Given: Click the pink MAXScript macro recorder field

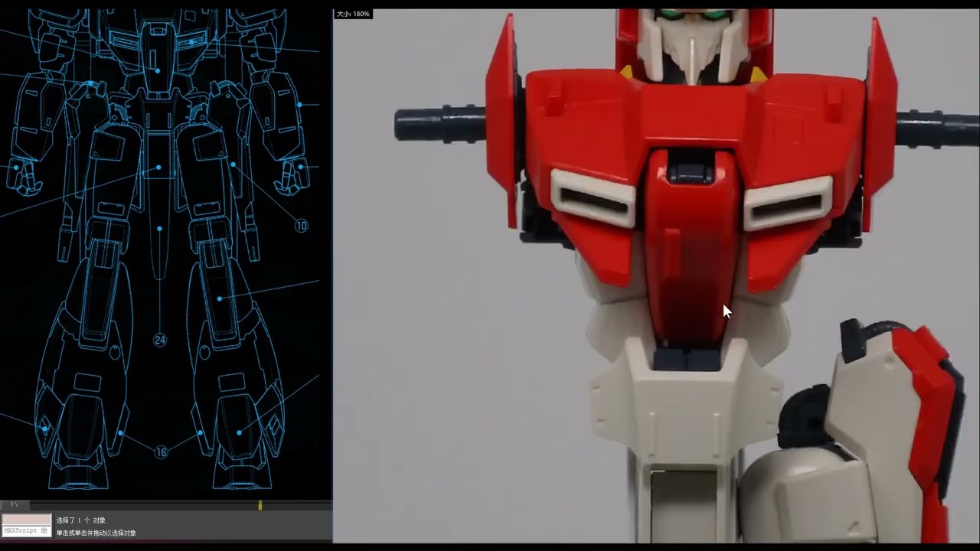Looking at the screenshot, I should click(27, 520).
